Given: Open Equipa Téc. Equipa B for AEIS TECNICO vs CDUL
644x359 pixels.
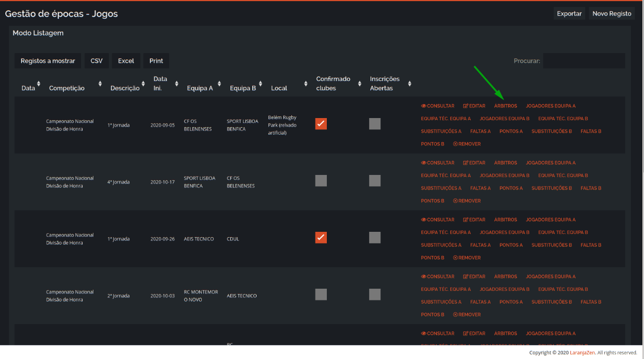Looking at the screenshot, I should [x=563, y=232].
